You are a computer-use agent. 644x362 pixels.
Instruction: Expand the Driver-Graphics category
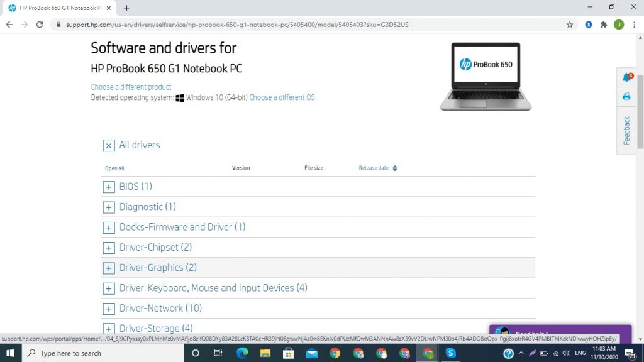(109, 268)
